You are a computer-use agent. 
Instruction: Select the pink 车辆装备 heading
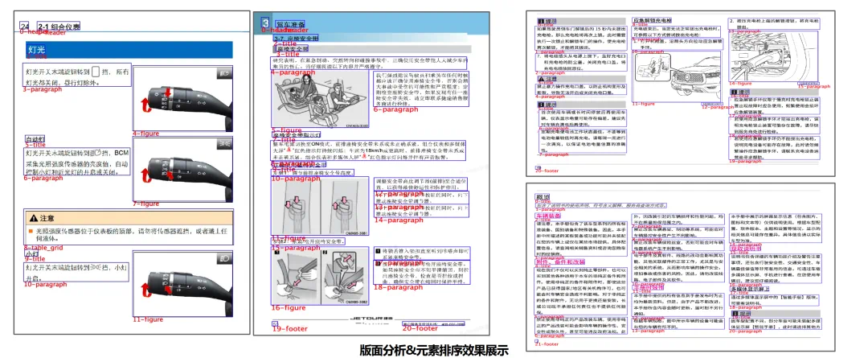pos(547,216)
